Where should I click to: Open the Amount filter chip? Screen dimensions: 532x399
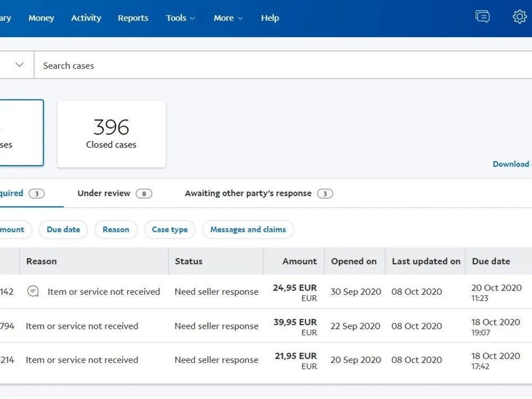coord(15,230)
